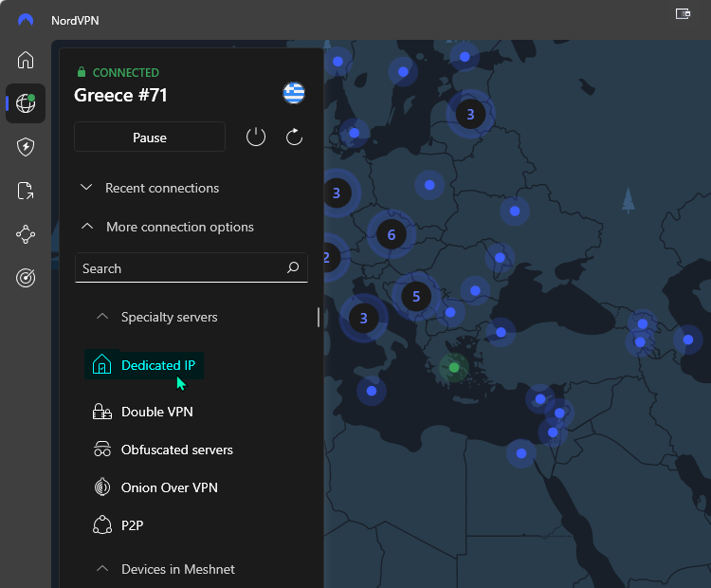The image size is (711, 588).
Task: Click the green lock status icon
Action: pyautogui.click(x=82, y=72)
